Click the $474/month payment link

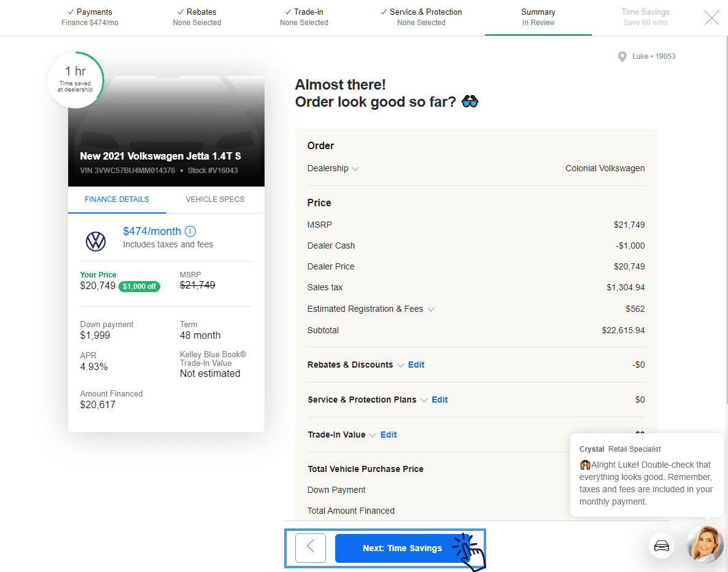[152, 231]
